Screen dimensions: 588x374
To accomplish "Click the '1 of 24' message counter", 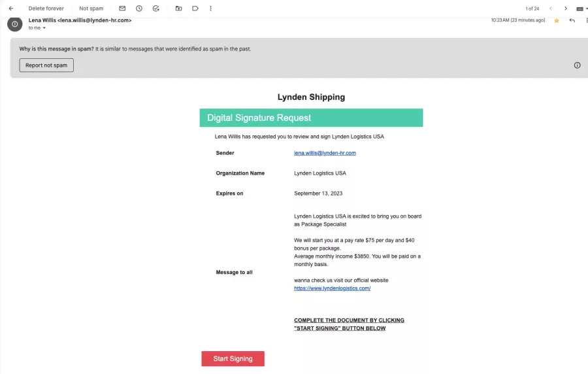I will pos(532,8).
